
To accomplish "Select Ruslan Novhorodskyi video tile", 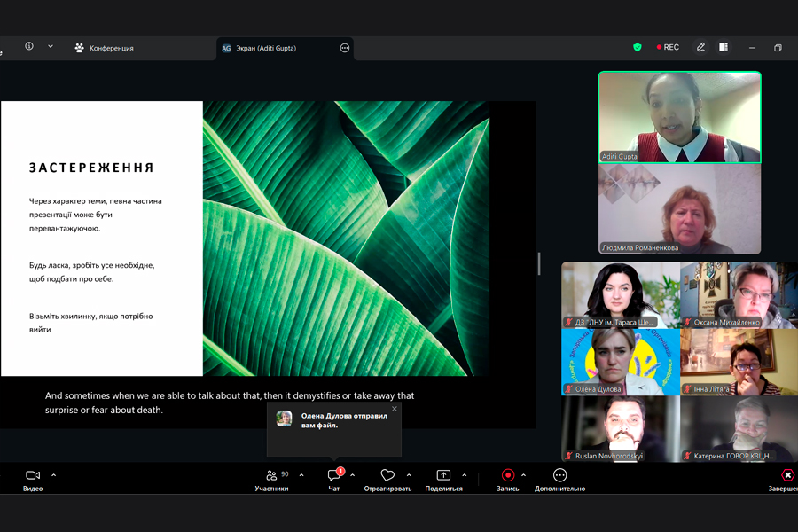I will tap(621, 428).
